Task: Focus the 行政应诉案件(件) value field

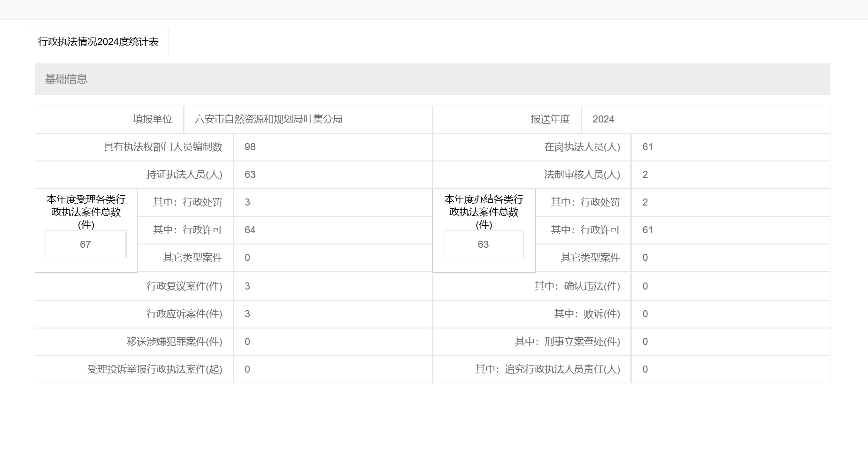Action: point(332,314)
